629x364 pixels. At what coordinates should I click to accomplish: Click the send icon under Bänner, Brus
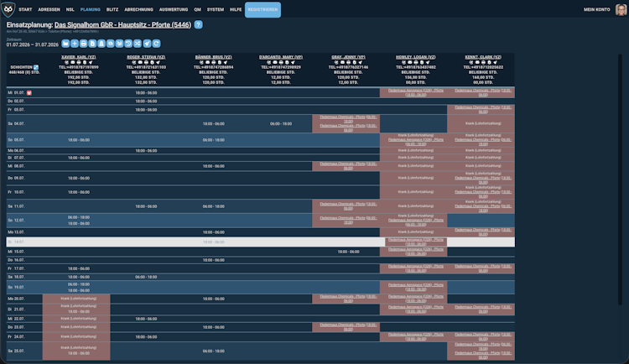pyautogui.click(x=226, y=62)
